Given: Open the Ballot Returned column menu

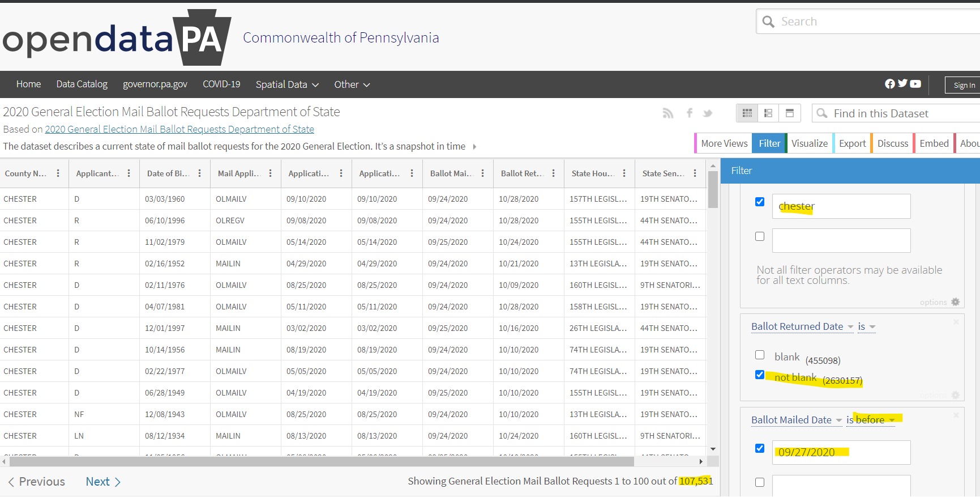Looking at the screenshot, I should click(553, 173).
